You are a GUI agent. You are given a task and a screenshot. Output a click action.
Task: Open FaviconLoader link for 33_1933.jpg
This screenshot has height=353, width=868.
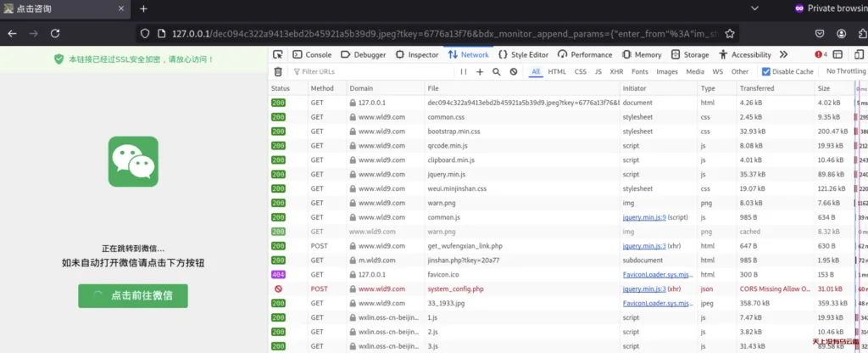[658, 303]
